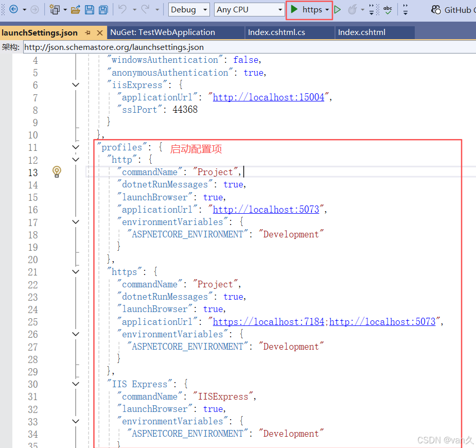The height and width of the screenshot is (448, 476).
Task: Click line number 13 in gutter
Action: (33, 173)
